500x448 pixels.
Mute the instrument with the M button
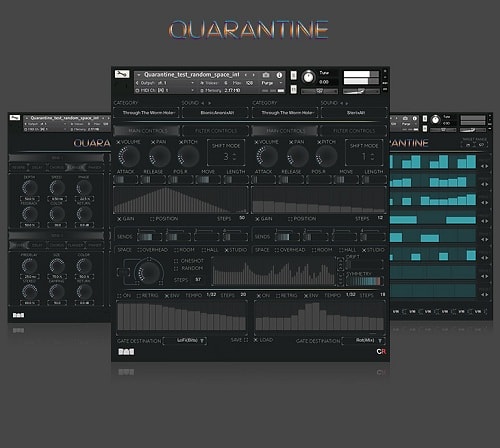pyautogui.click(x=293, y=89)
